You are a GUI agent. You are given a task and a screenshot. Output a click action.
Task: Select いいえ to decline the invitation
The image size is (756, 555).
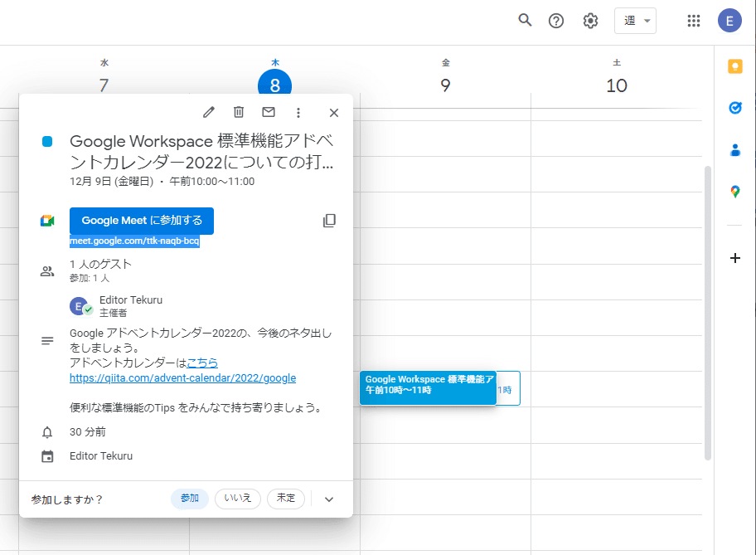[x=237, y=499]
